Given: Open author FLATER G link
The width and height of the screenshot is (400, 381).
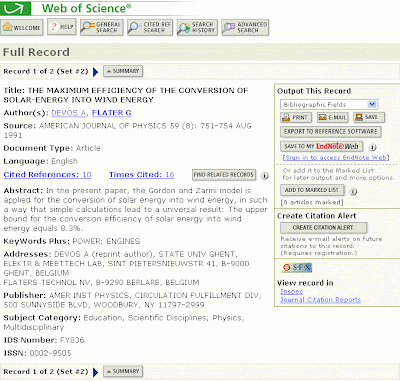Looking at the screenshot, I should [x=111, y=113].
